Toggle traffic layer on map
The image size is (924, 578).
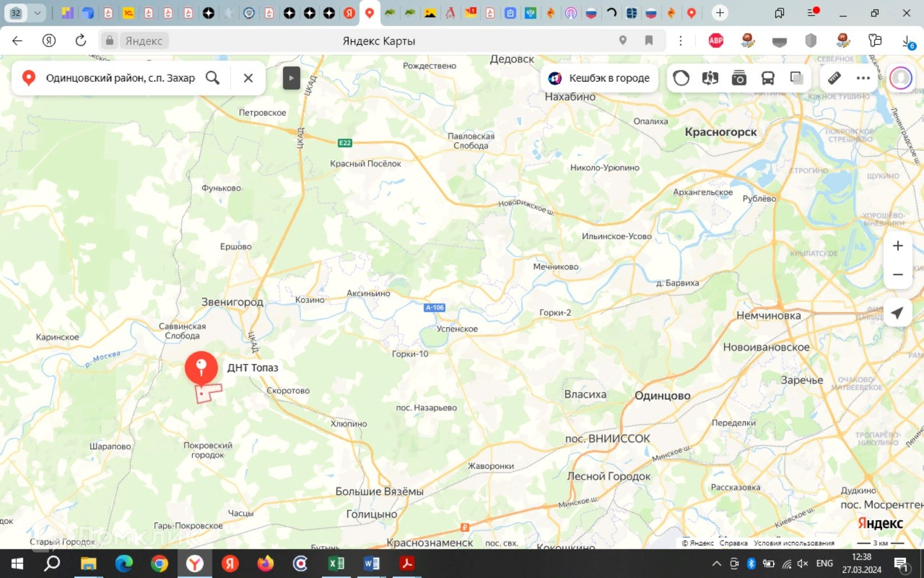(x=681, y=78)
